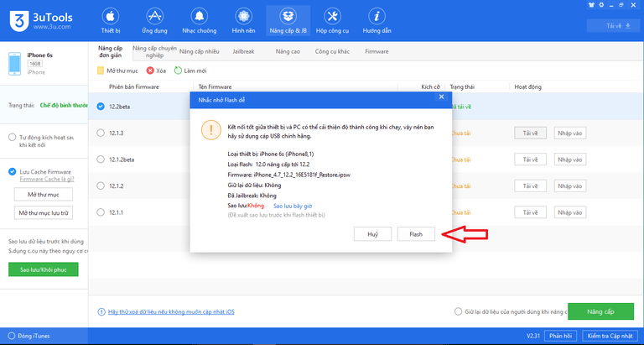Toggle Tự động kích hoạt sau khi kết nối

[x=13, y=138]
